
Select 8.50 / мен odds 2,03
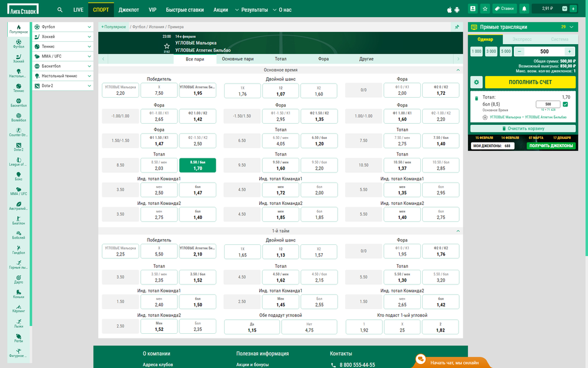tap(159, 165)
